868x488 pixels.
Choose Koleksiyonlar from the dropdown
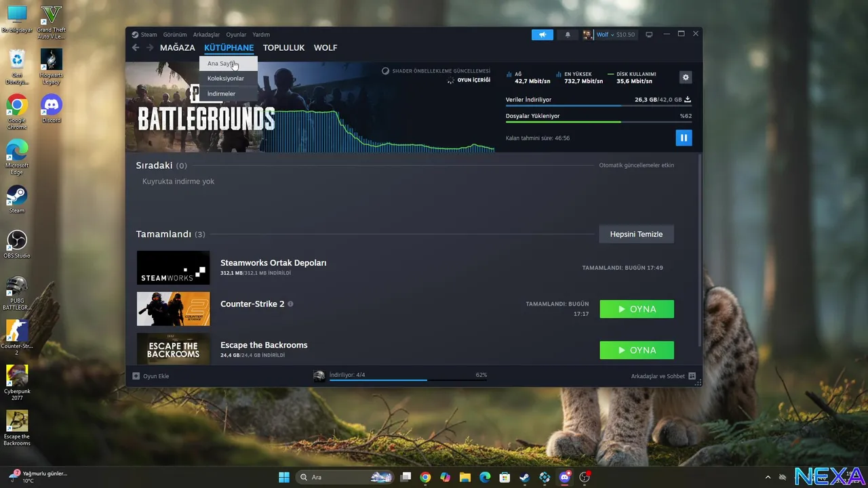point(229,78)
